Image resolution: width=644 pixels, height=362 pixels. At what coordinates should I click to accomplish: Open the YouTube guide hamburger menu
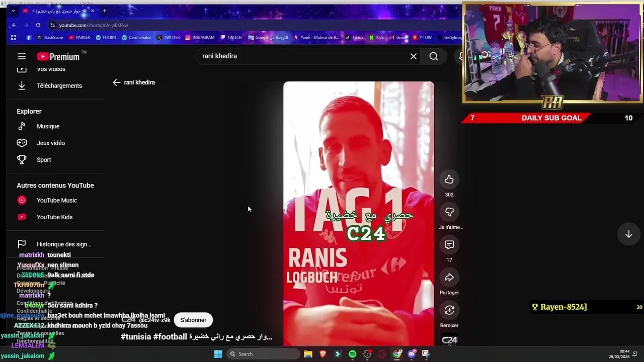pos(22,57)
